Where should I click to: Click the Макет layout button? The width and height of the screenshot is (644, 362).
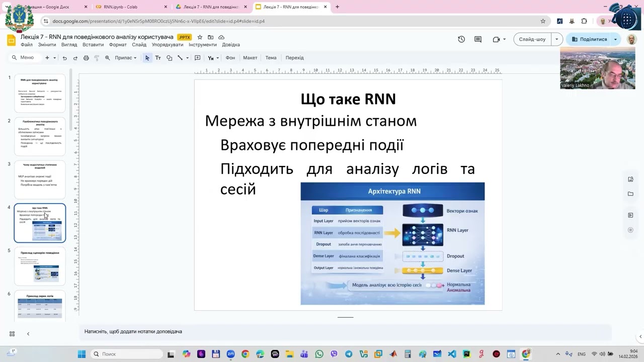[250, 58]
